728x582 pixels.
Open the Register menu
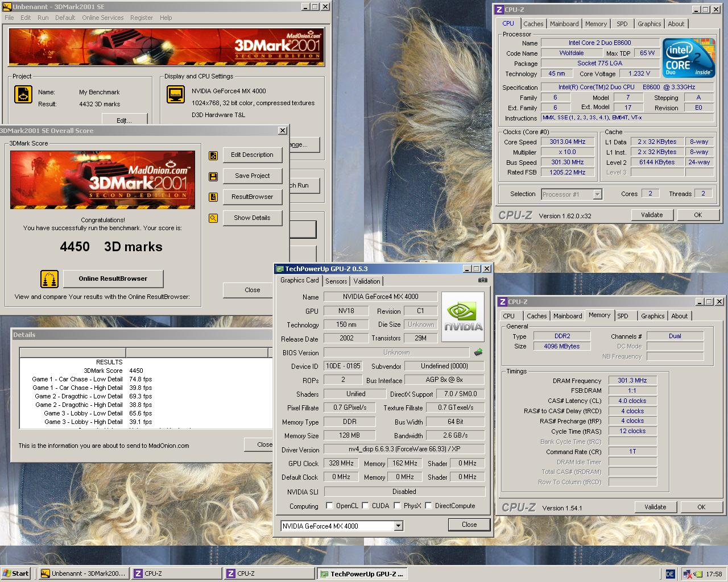coord(141,18)
